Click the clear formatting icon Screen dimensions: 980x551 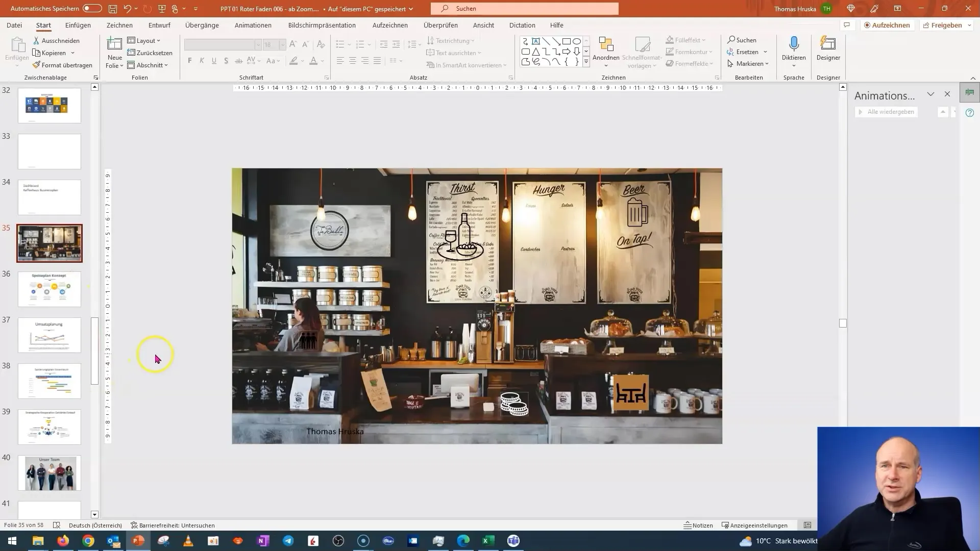tap(322, 44)
